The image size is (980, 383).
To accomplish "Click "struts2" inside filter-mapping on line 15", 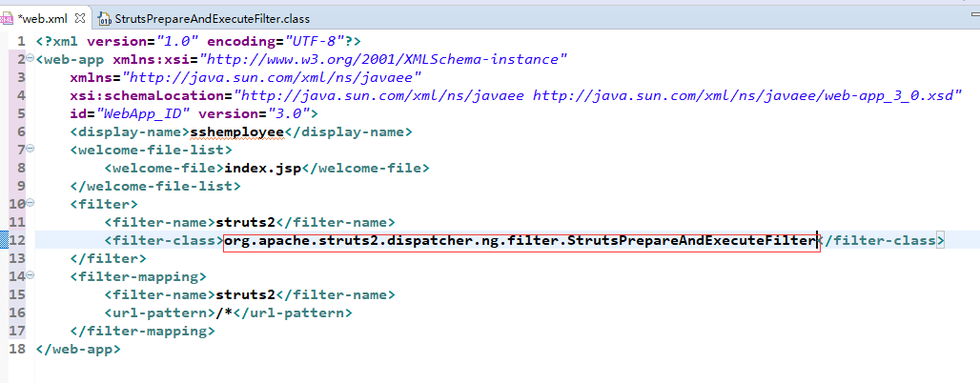I will 245,294.
